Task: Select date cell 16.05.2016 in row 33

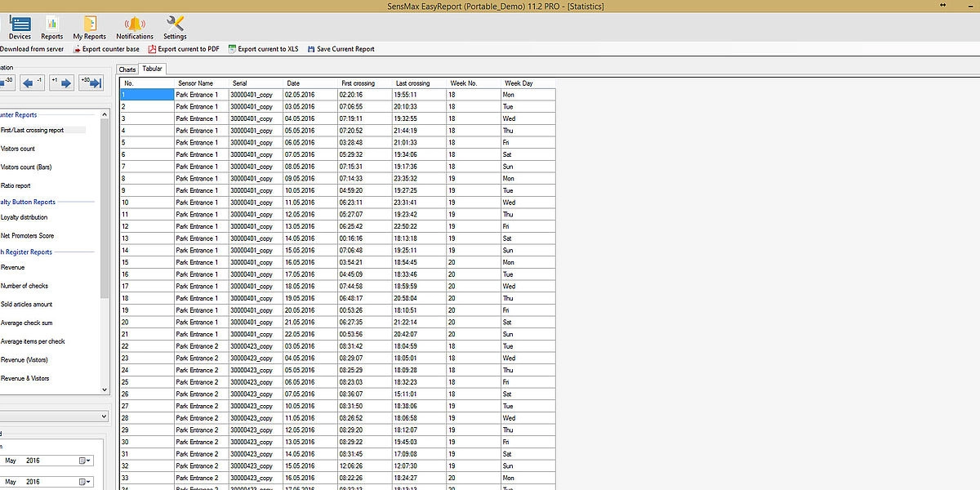Action: 310,478
